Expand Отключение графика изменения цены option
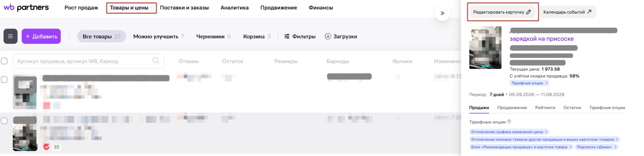This screenshot has width=644, height=156. point(509,132)
